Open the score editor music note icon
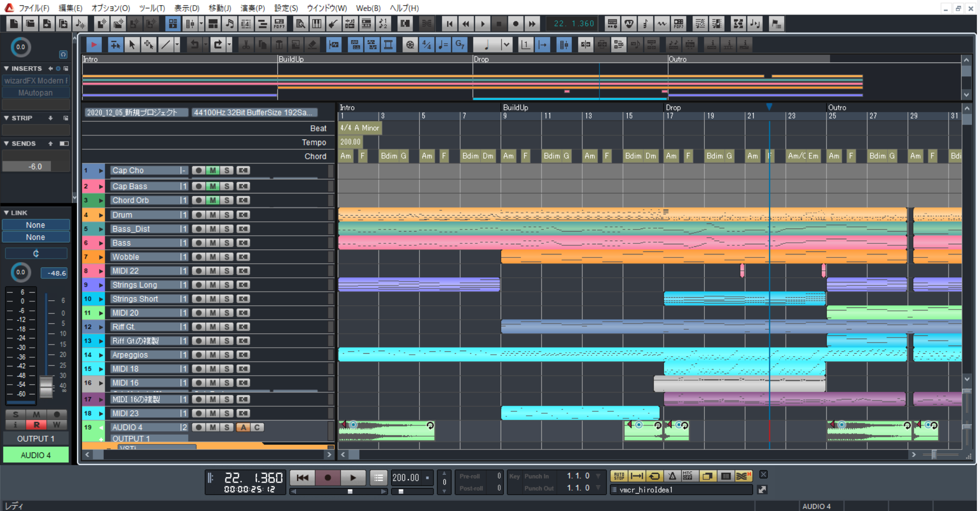The height and width of the screenshot is (511, 980). point(229,24)
